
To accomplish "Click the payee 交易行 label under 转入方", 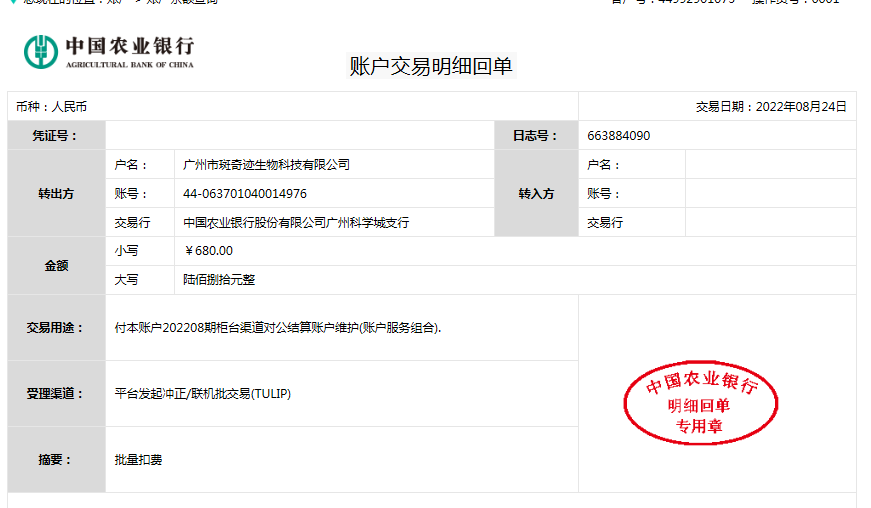I will pyautogui.click(x=605, y=223).
